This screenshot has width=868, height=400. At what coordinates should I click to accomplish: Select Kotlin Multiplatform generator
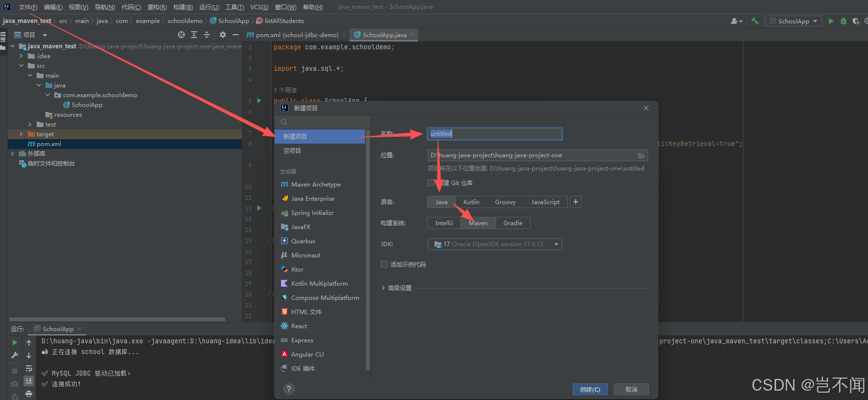pos(320,283)
